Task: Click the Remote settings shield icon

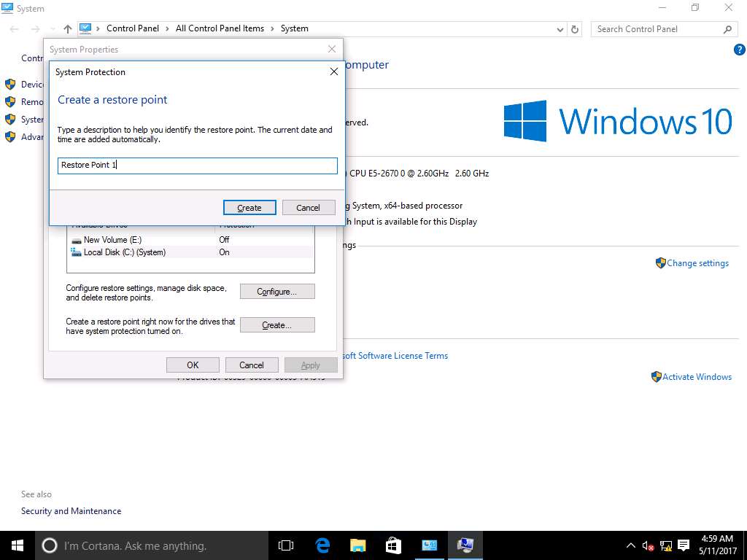Action: (x=10, y=102)
